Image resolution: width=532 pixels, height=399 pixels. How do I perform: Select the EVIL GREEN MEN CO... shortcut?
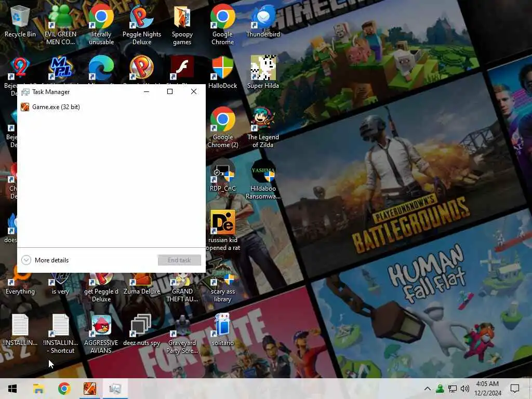[x=60, y=25]
